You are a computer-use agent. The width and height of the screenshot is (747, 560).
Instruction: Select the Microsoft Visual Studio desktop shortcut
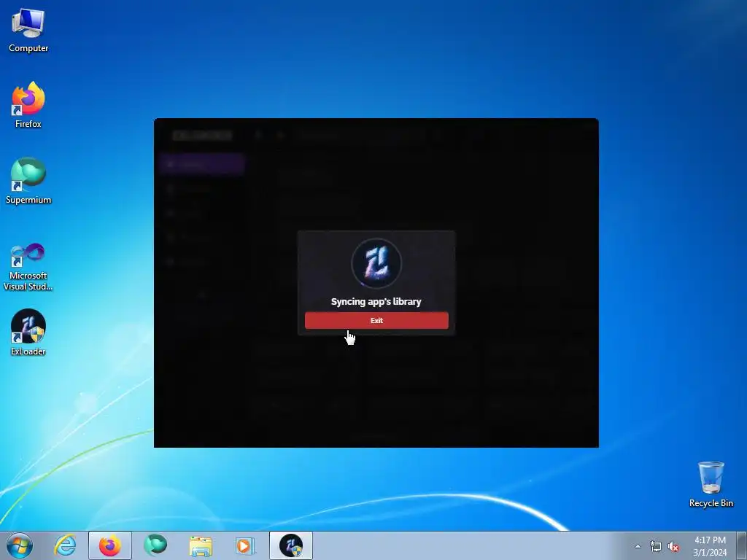pyautogui.click(x=28, y=267)
